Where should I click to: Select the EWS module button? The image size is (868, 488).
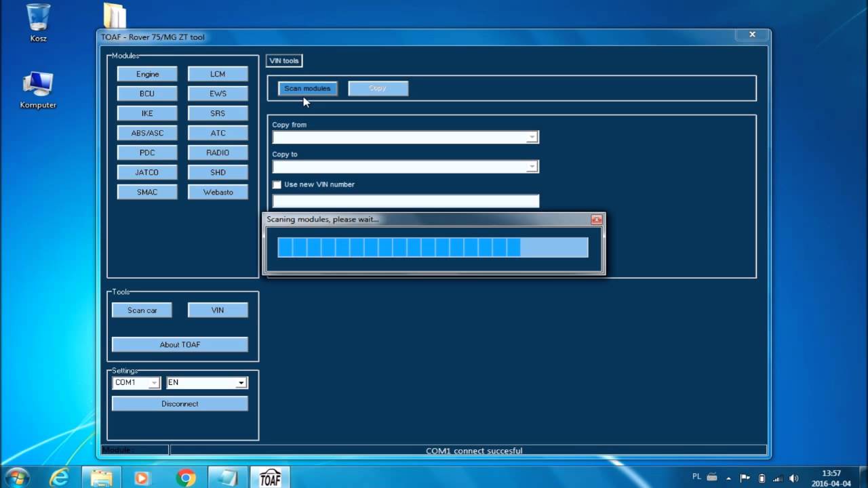click(218, 94)
